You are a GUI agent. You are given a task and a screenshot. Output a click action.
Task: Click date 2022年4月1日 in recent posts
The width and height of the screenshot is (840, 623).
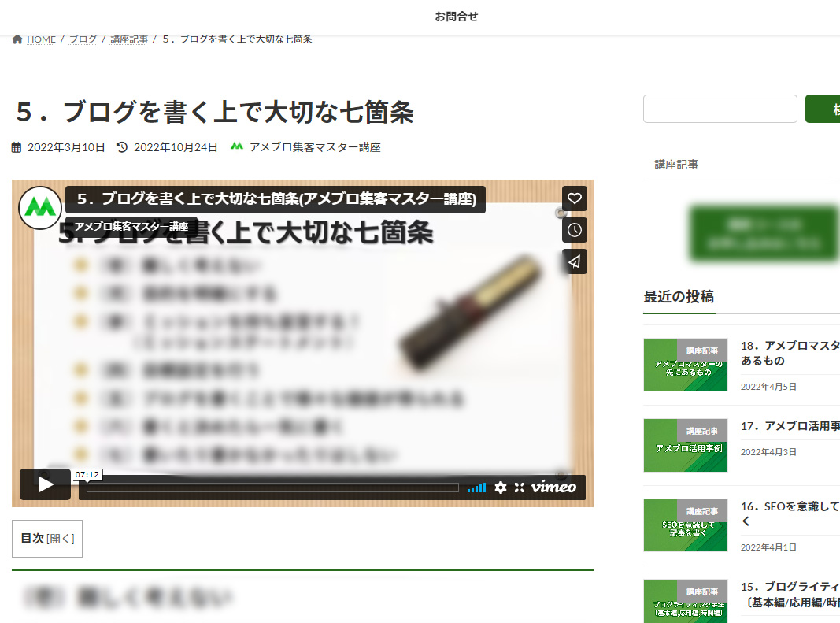pyautogui.click(x=768, y=547)
